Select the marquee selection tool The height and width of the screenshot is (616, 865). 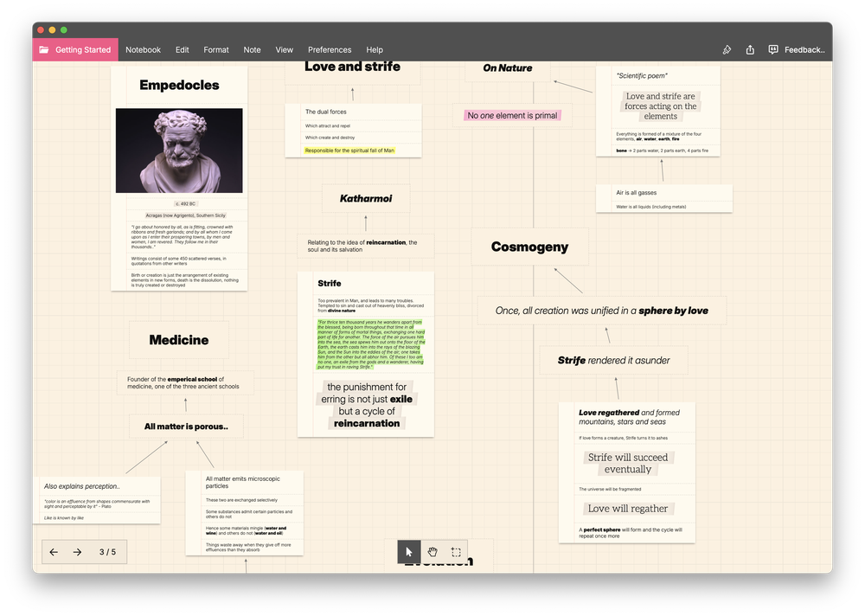click(x=456, y=551)
